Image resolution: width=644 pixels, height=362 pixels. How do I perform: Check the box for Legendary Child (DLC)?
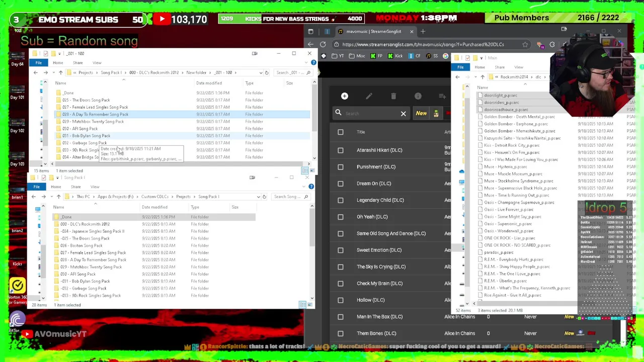(x=341, y=200)
